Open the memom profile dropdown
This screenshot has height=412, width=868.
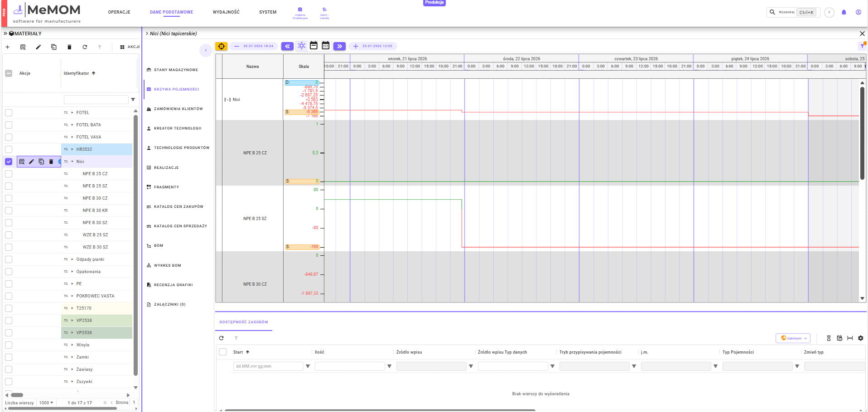point(793,338)
